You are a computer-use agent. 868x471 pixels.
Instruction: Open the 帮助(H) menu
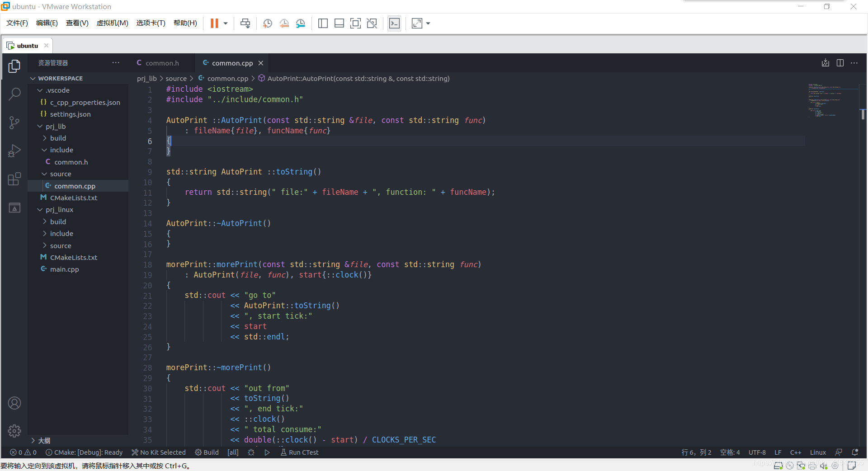pyautogui.click(x=185, y=23)
